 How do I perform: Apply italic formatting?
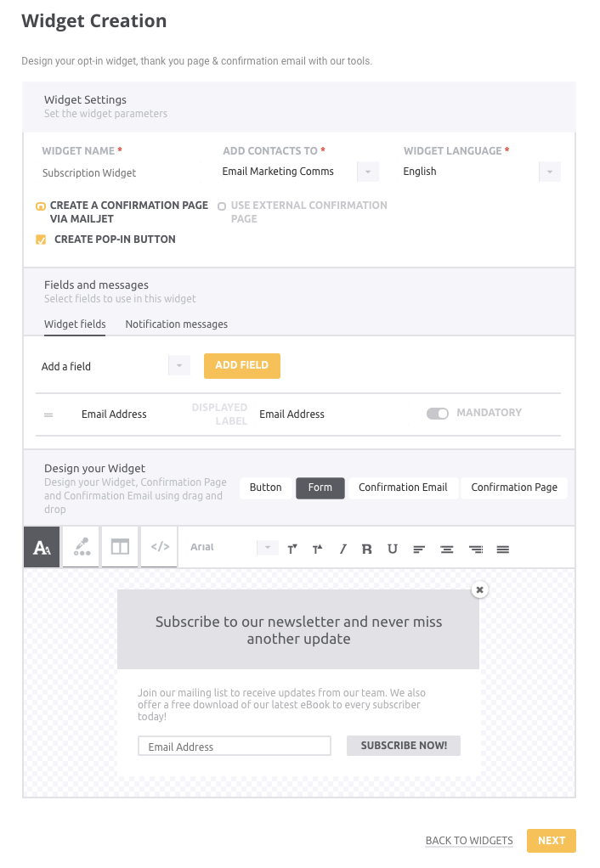point(343,550)
